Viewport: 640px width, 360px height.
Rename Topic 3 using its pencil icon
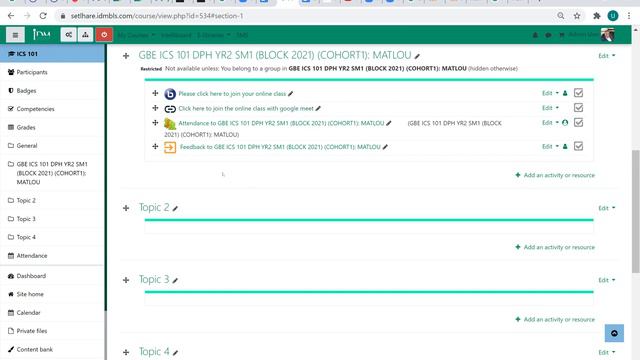click(175, 280)
